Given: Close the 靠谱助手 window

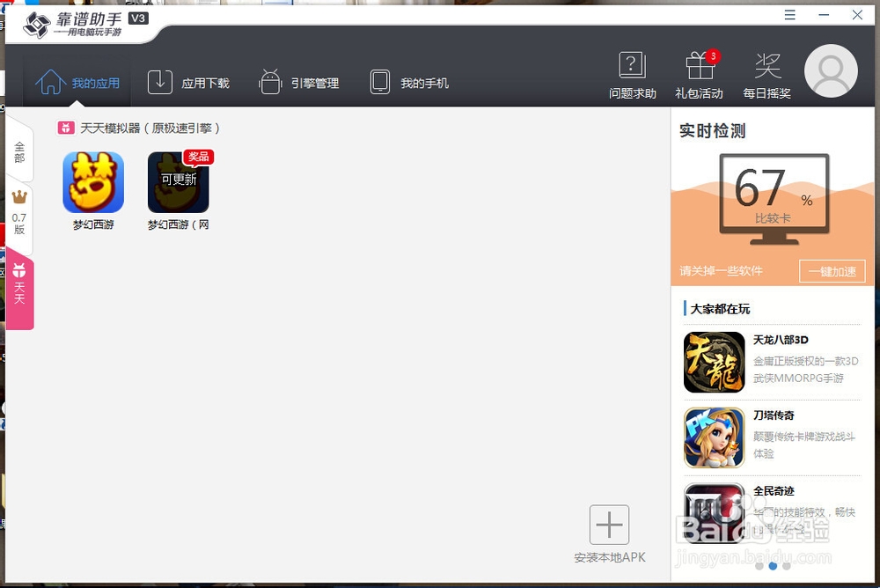Looking at the screenshot, I should 857,15.
